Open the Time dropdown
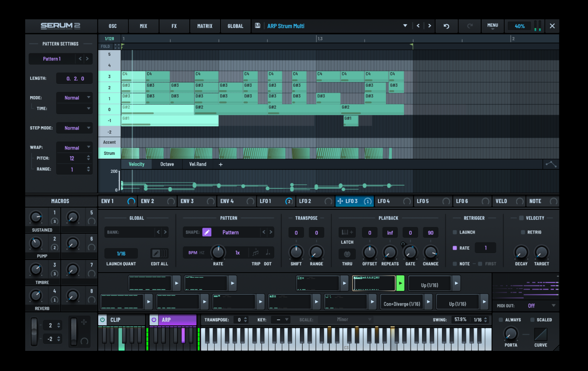The height and width of the screenshot is (371, 588). point(74,109)
